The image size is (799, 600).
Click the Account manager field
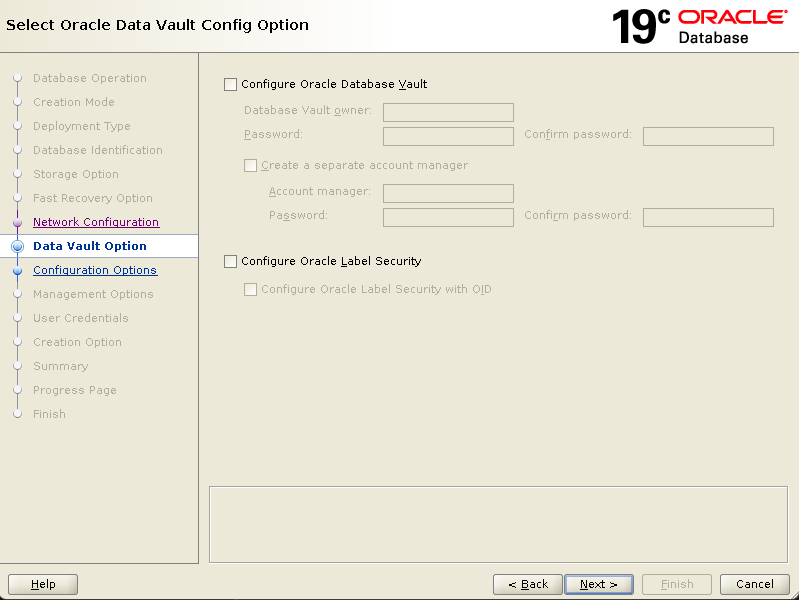point(448,193)
